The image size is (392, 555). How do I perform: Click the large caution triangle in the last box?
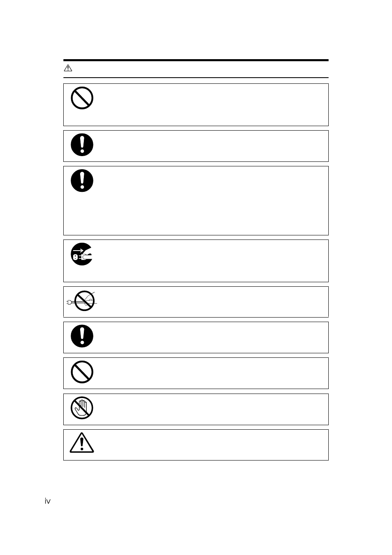coord(82,442)
